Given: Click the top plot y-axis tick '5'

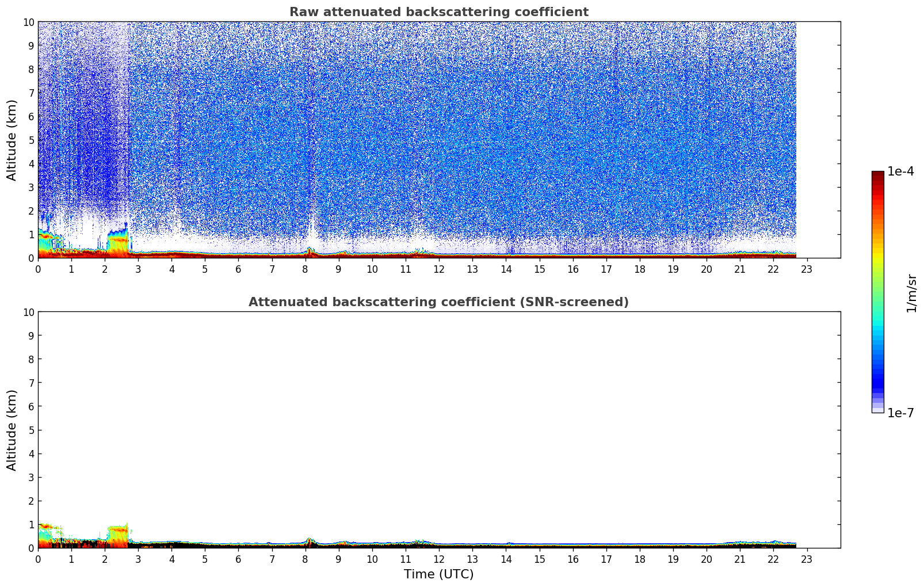Looking at the screenshot, I should pyautogui.click(x=32, y=140).
